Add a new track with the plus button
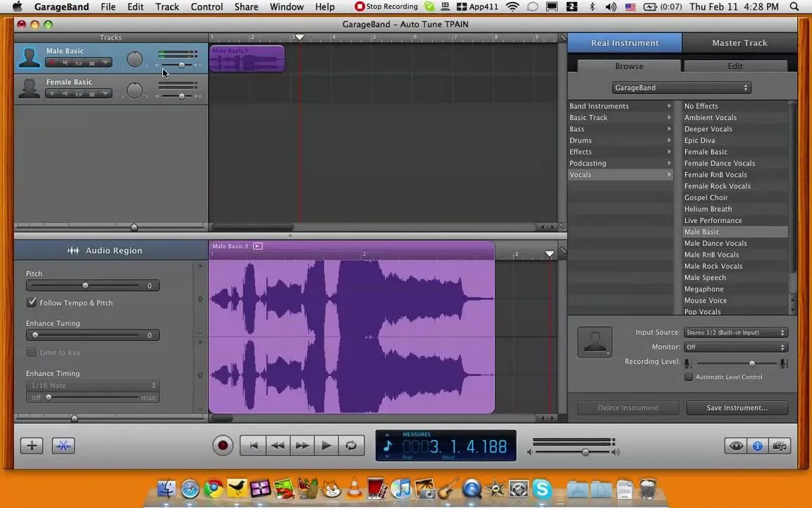This screenshot has width=812, height=508. point(32,446)
